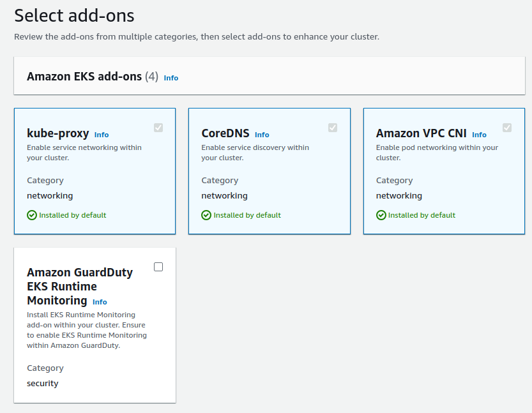Open the Info link beside CoreDNS
Screen dimensions: 532x413
(262, 135)
